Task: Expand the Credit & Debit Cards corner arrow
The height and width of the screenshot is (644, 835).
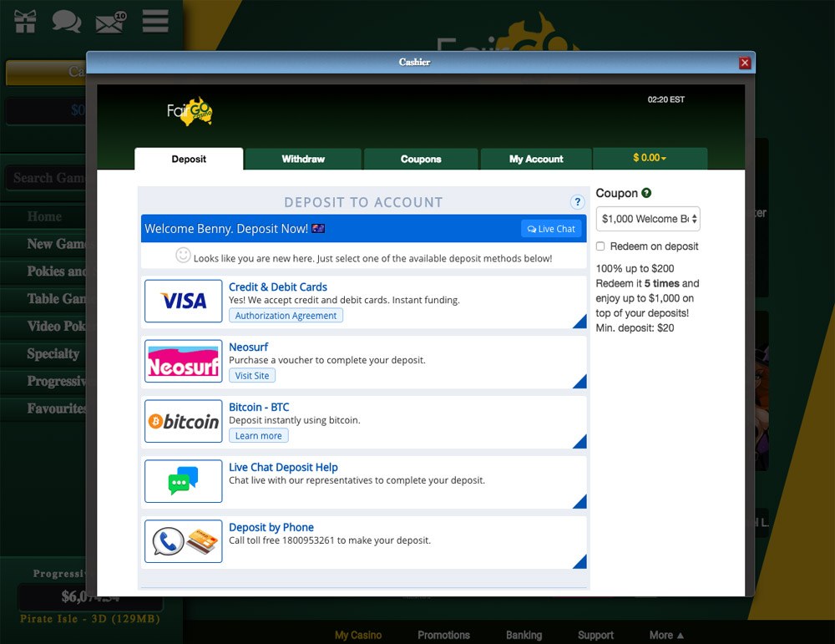Action: [x=580, y=322]
